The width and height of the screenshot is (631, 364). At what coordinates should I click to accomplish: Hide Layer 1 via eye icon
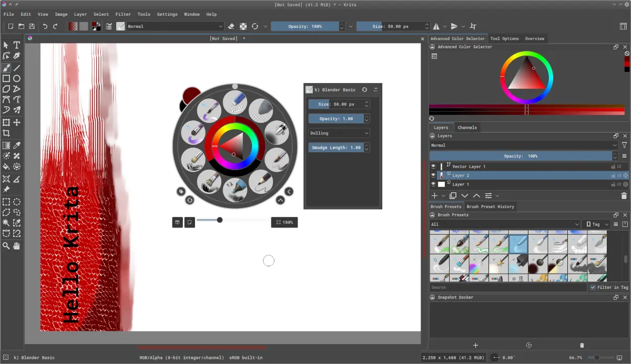pos(433,184)
